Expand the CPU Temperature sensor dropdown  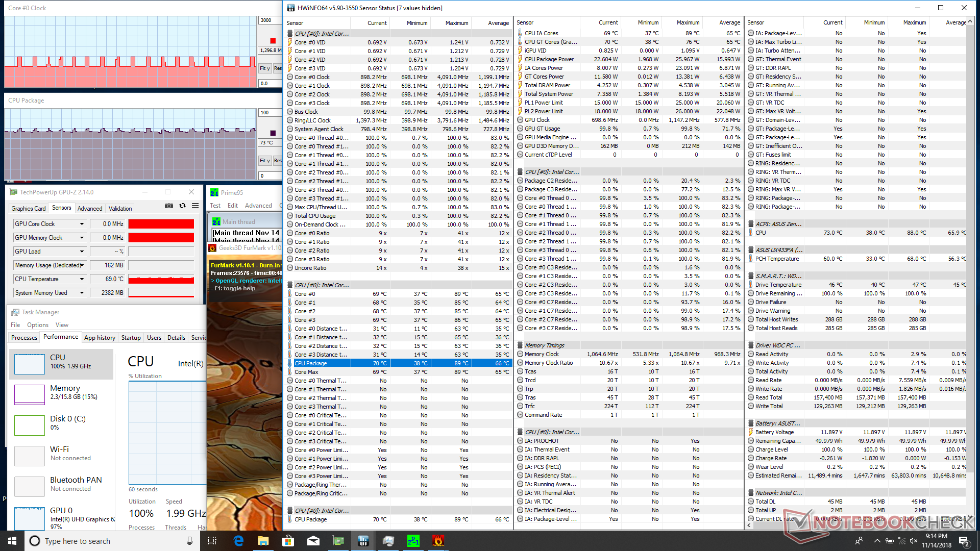point(82,279)
